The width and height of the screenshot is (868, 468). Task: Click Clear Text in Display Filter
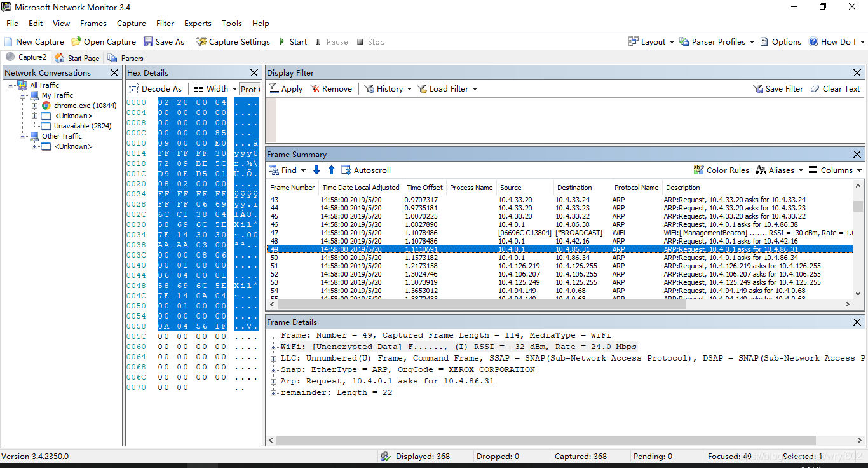835,89
